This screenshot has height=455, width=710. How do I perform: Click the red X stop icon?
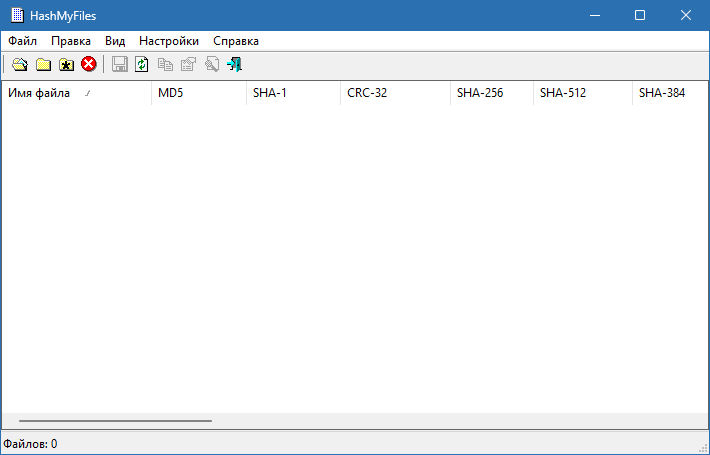tap(89, 64)
